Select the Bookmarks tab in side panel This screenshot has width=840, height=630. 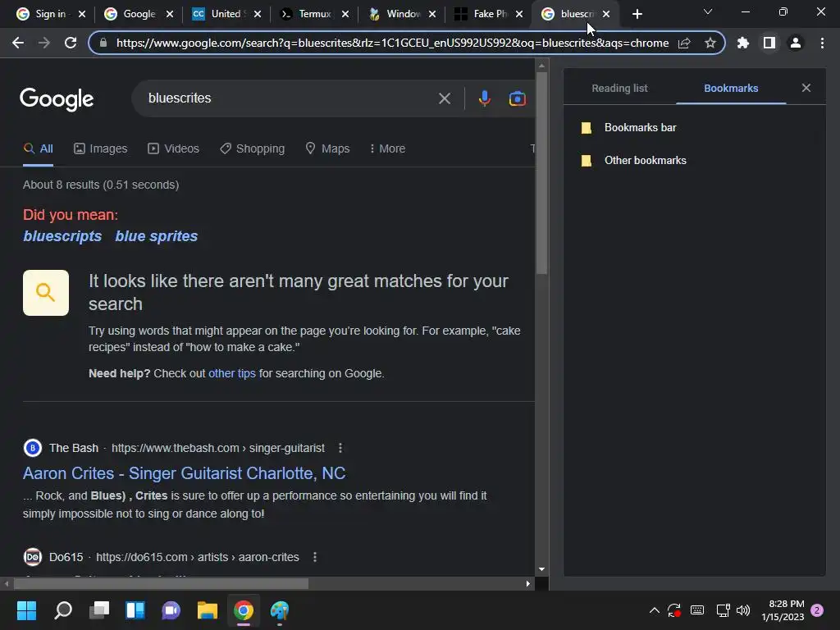pos(731,89)
